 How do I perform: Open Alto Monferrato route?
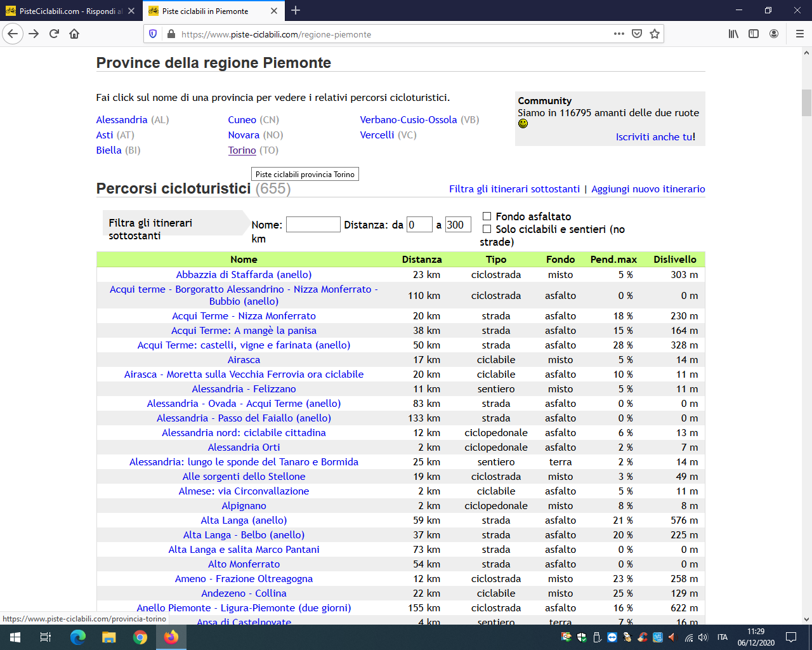(244, 564)
